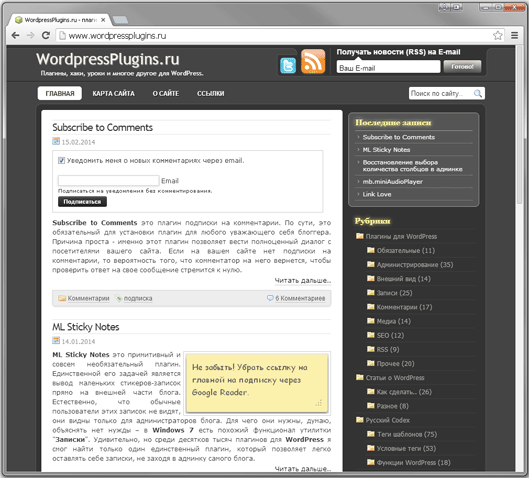The image size is (529, 478).
Task: Click the magnifier icon in site search
Action: coord(478,93)
